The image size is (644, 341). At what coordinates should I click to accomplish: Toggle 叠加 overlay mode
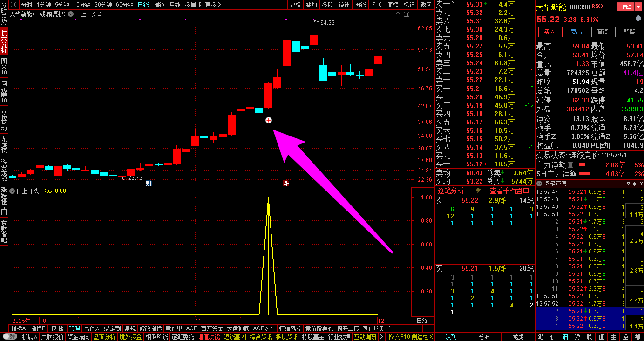pos(311,5)
